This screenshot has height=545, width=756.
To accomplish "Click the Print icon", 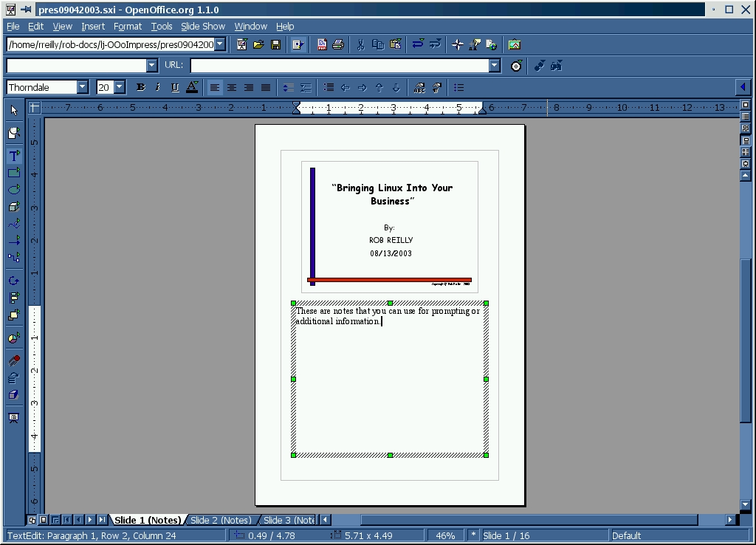I will tap(338, 45).
